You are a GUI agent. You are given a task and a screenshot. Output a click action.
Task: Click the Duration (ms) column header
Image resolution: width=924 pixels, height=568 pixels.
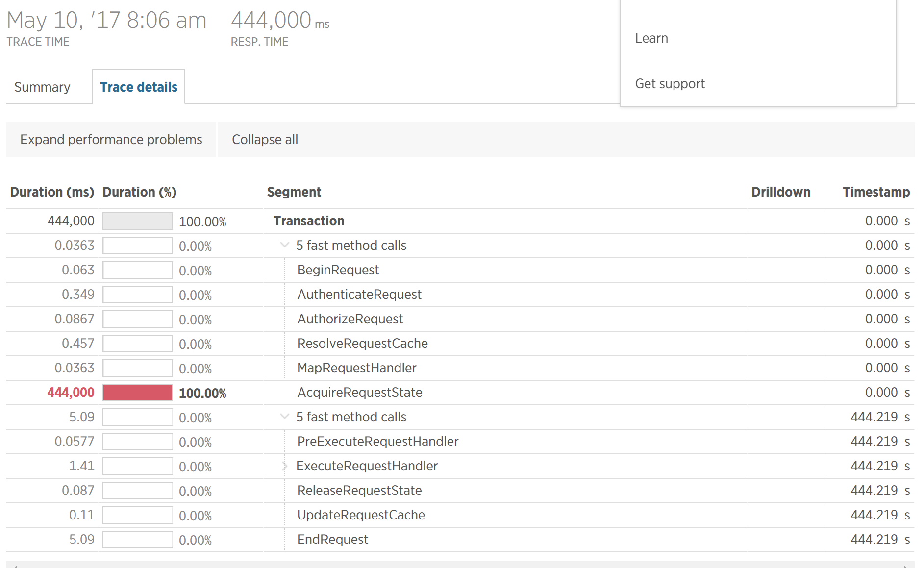pos(52,192)
